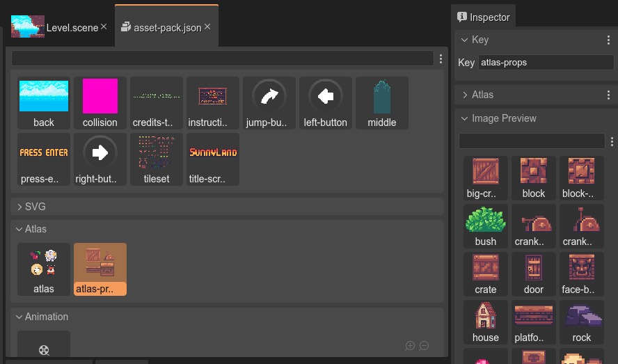Viewport: 618px width, 364px height.
Task: Select the credits-text asset
Action: (x=157, y=103)
